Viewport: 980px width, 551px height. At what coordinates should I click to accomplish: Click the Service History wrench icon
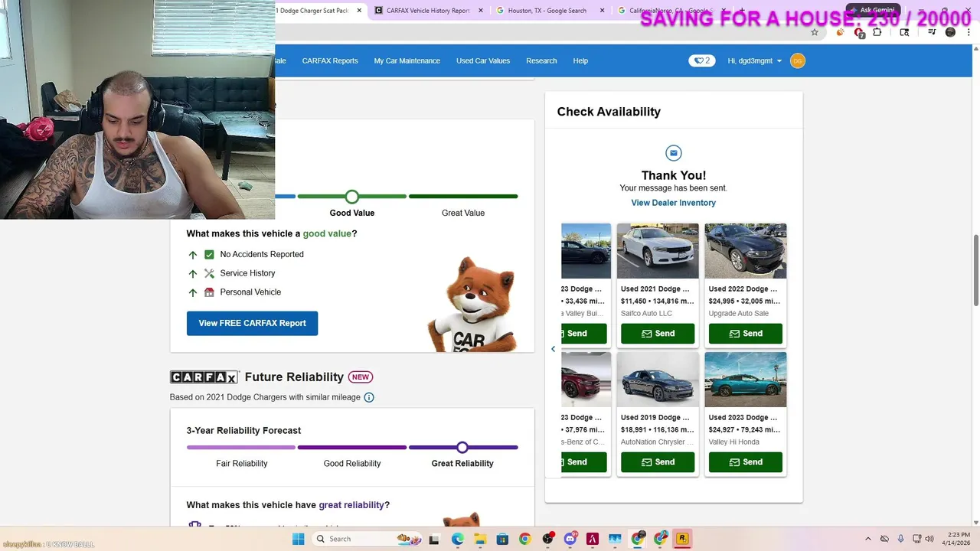209,273
